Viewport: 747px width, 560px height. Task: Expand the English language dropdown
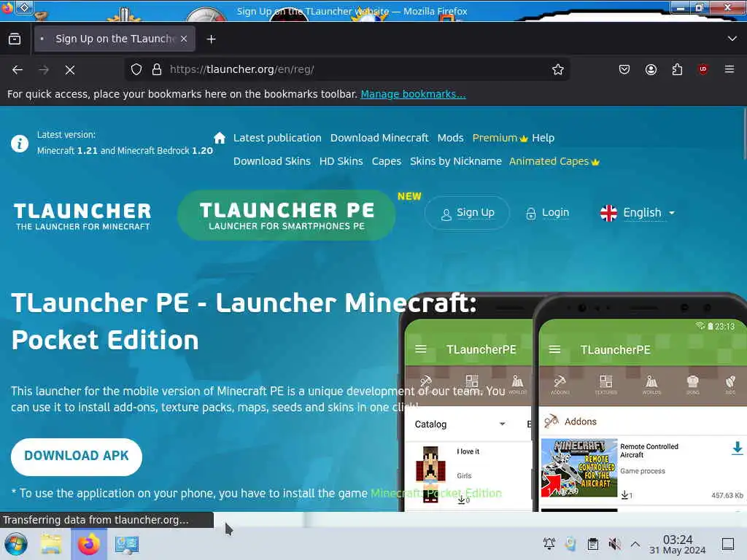coord(638,213)
